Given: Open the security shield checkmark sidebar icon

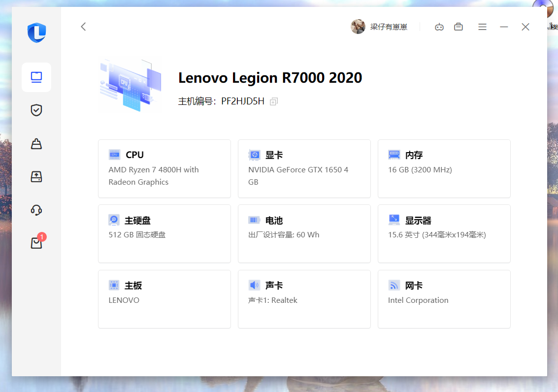Looking at the screenshot, I should [36, 110].
